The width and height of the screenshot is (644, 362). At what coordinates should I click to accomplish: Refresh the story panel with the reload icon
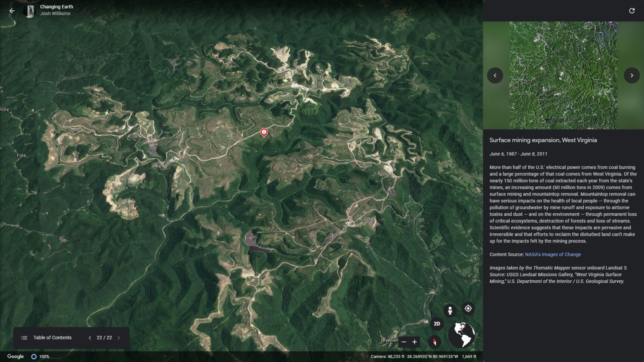(632, 10)
